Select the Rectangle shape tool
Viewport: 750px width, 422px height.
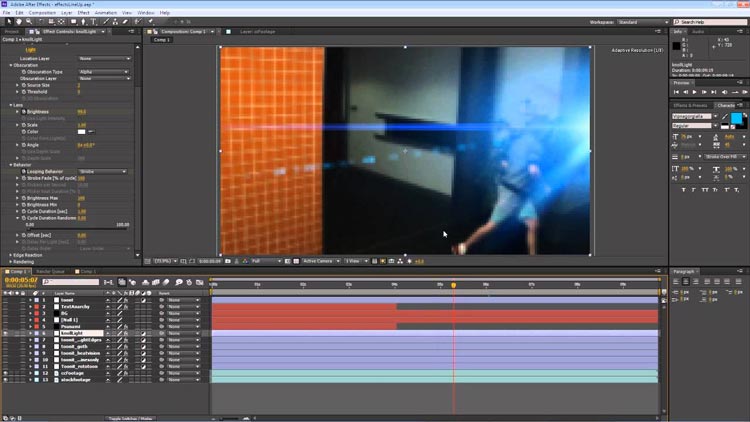73,22
